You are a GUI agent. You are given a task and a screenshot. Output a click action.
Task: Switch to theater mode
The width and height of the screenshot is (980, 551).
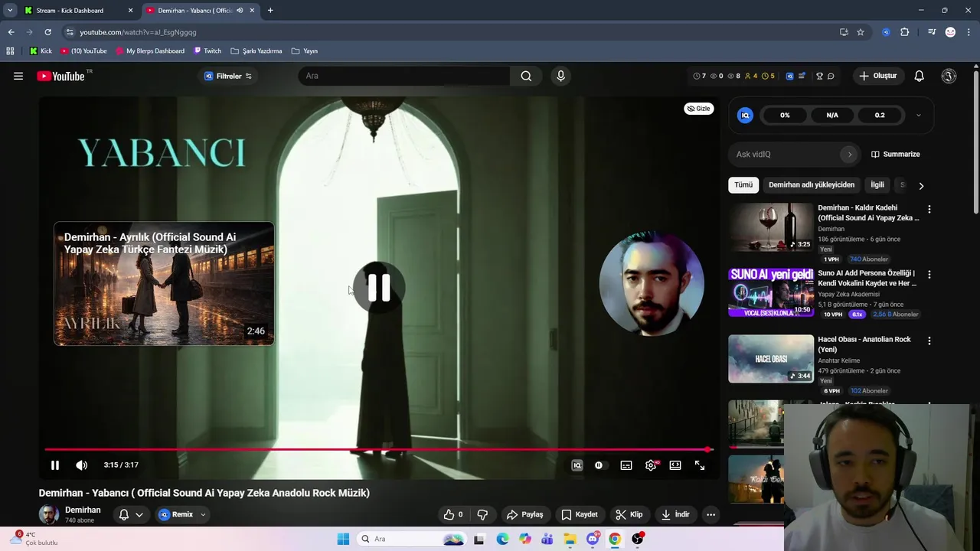(x=675, y=465)
